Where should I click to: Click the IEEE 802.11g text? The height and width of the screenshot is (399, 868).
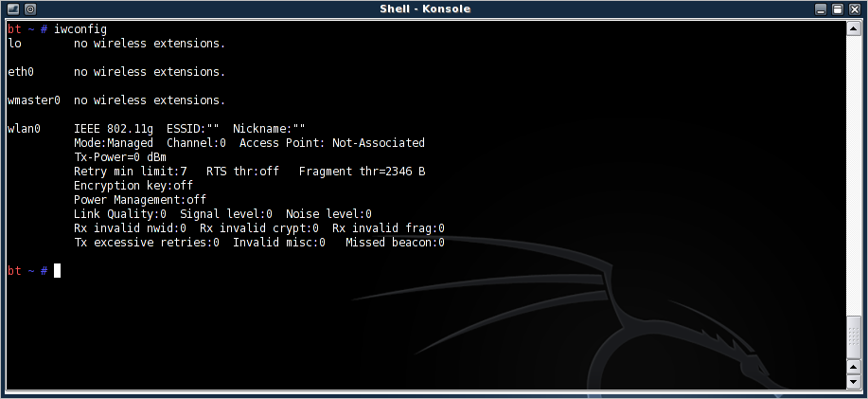114,129
